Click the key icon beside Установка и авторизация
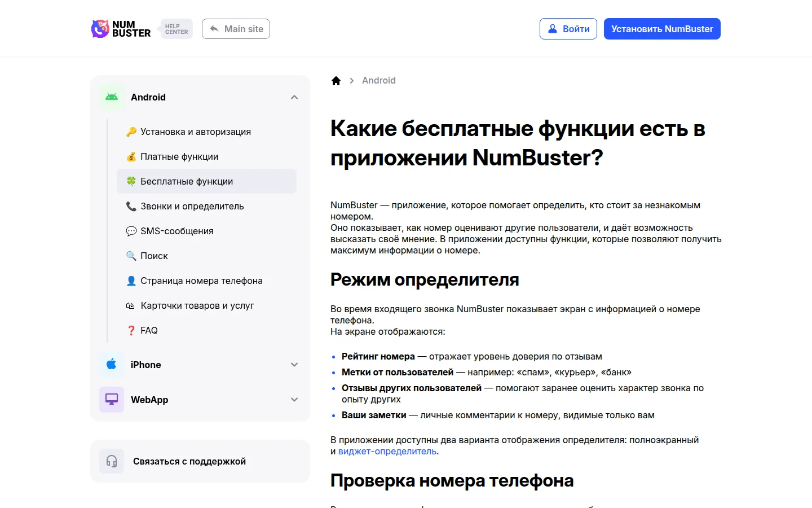812x508 pixels. (x=131, y=132)
